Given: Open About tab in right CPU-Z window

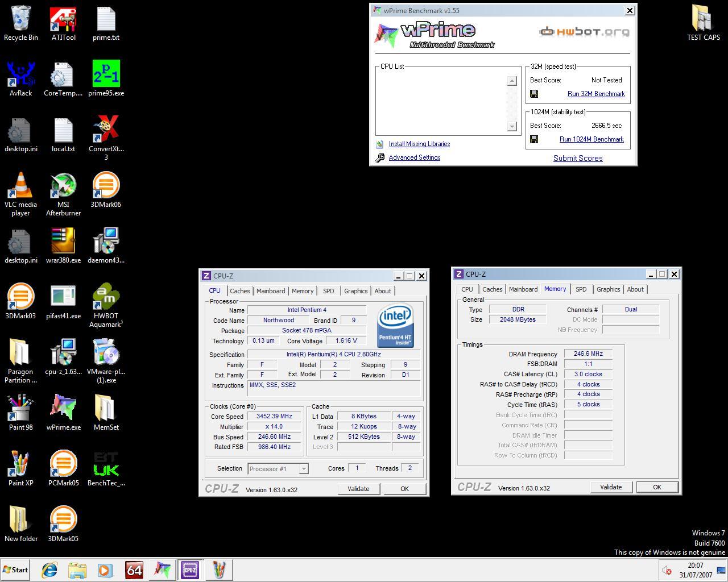Looking at the screenshot, I should click(x=635, y=289).
